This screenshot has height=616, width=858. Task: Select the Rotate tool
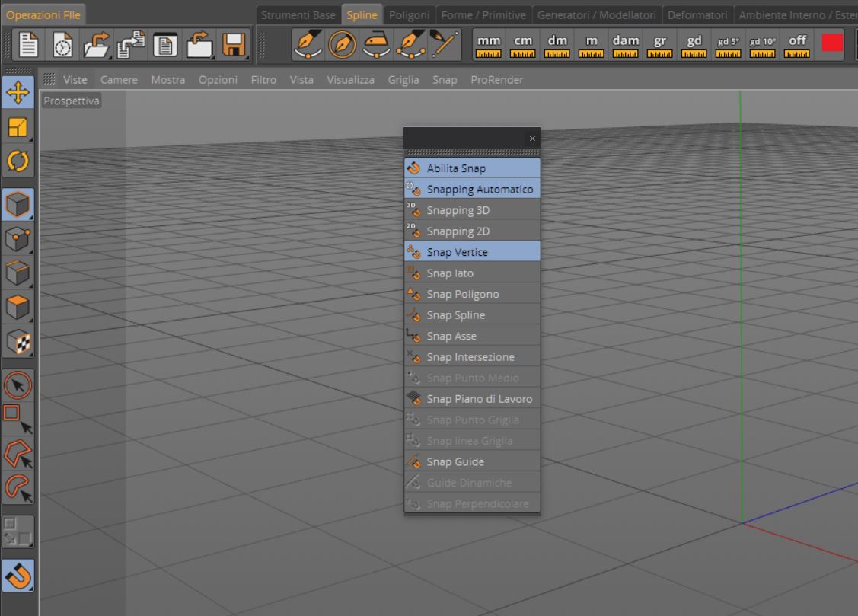coord(18,161)
